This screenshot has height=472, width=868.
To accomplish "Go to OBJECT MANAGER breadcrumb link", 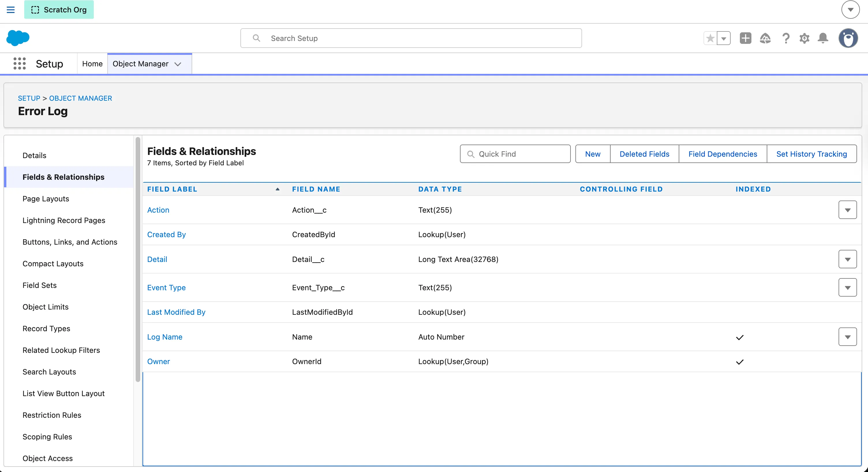I will (81, 98).
